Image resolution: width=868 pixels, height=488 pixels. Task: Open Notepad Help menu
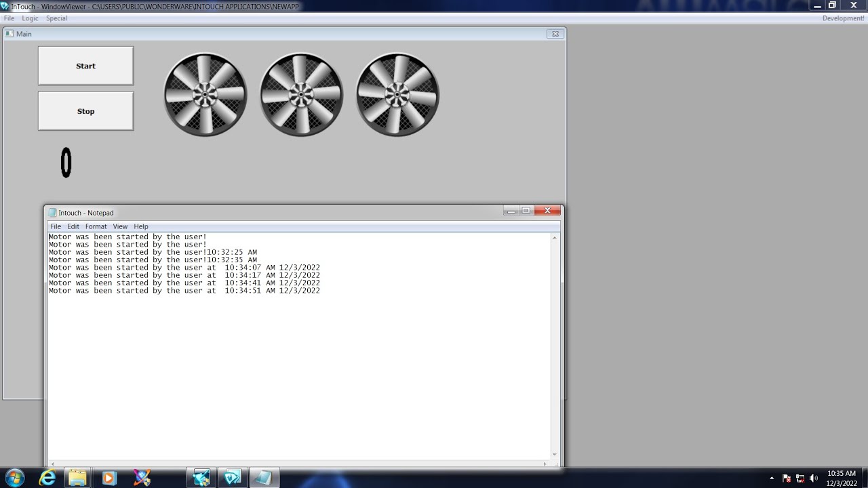point(141,226)
